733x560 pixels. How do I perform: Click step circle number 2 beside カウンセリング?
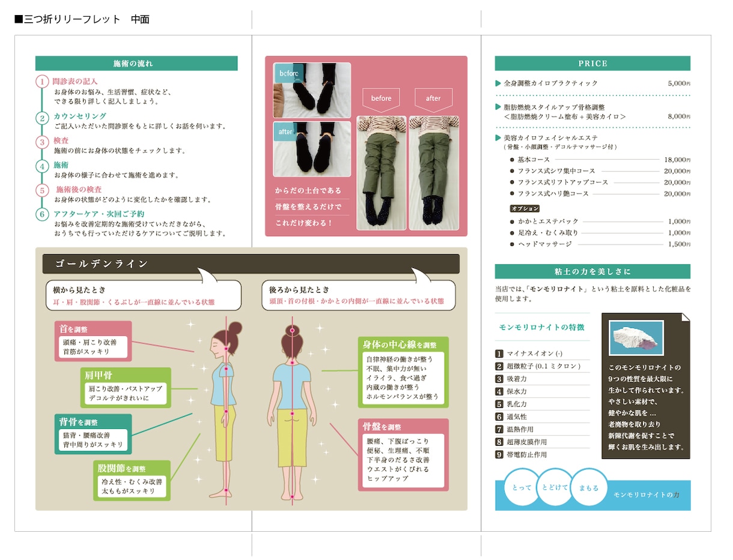(41, 118)
